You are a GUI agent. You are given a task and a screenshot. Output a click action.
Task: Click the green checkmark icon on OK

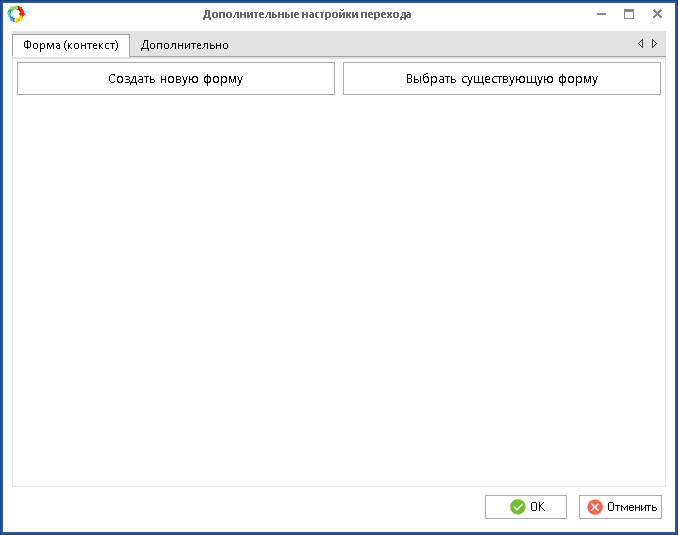[517, 507]
